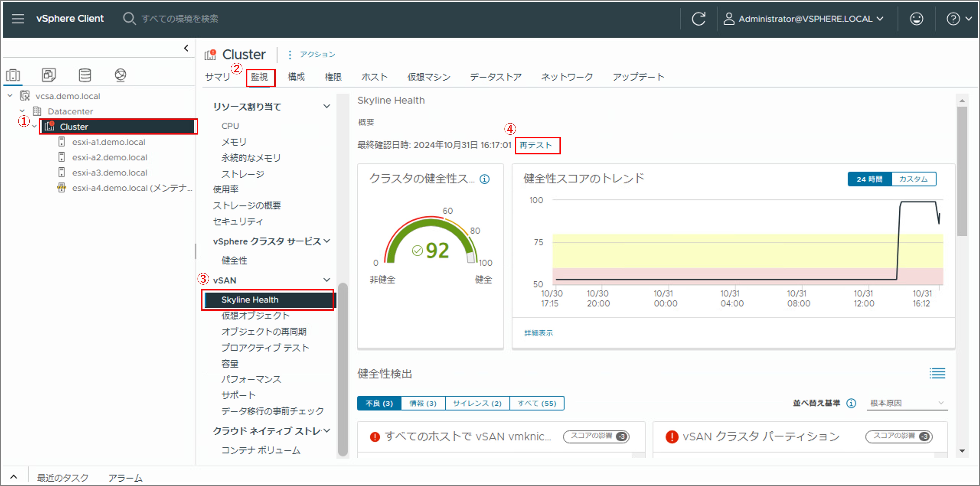This screenshot has width=980, height=486.
Task: Open the Storage inventory view icon
Action: (84, 75)
